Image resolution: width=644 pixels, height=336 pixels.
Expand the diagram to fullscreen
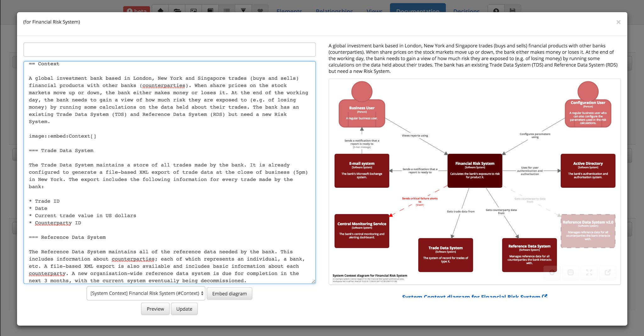click(589, 273)
